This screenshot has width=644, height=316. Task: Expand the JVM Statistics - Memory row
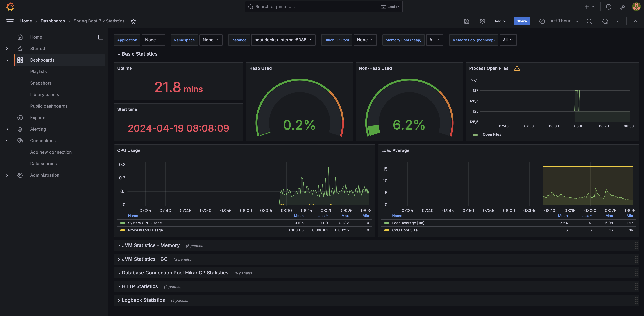click(151, 245)
